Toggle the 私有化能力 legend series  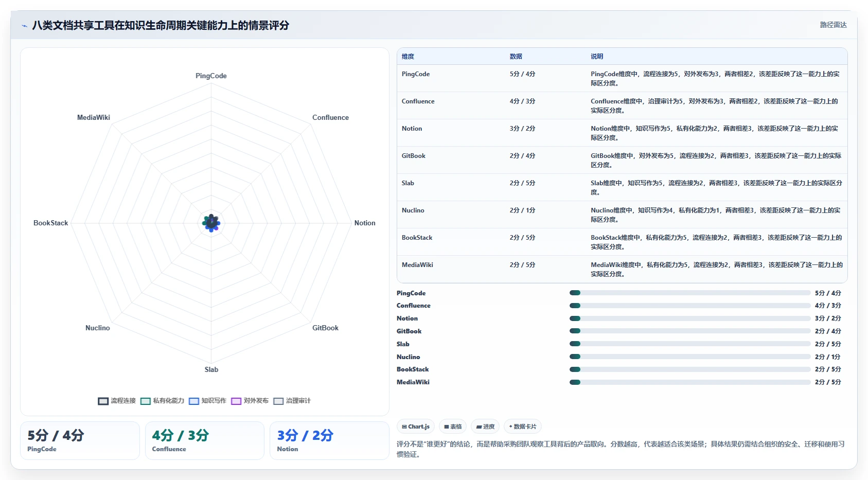coord(162,401)
